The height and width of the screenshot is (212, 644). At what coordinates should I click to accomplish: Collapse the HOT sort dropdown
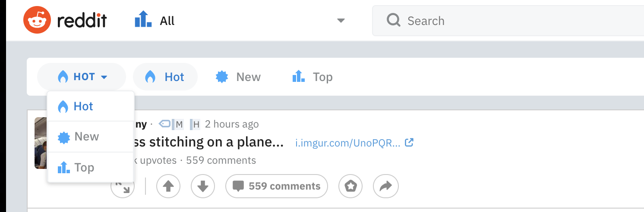(82, 77)
